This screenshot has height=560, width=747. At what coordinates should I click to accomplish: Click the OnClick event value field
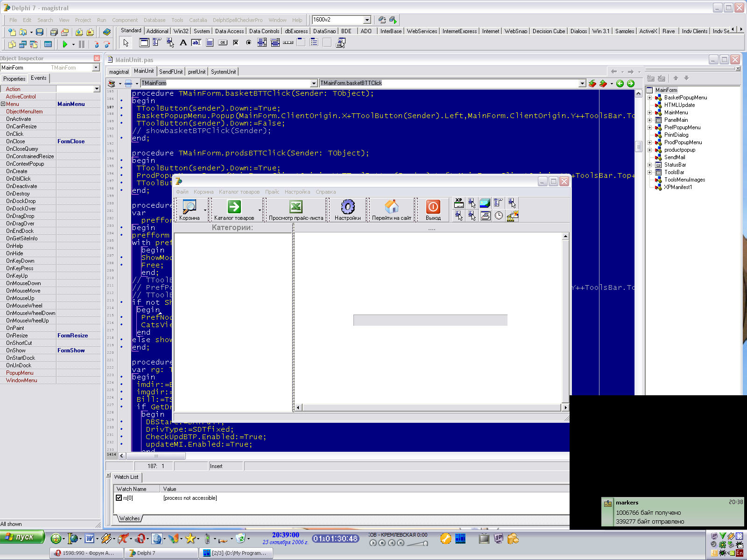pos(78,134)
